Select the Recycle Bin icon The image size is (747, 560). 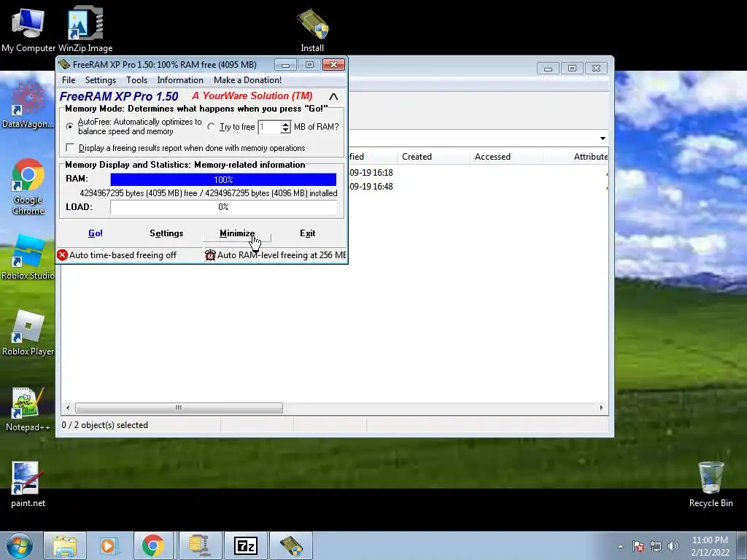711,485
